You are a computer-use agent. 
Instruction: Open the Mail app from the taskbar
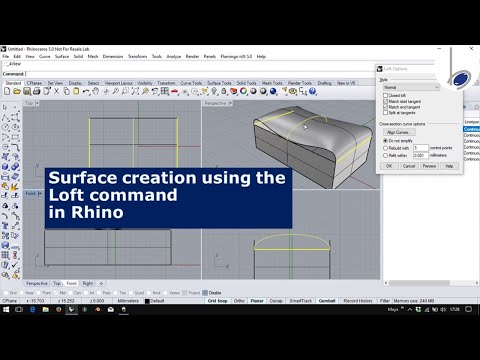click(111, 309)
